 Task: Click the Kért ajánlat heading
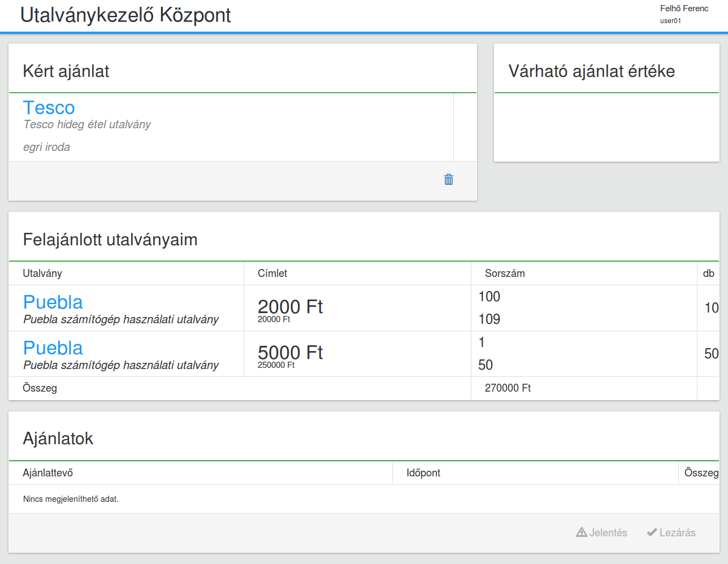click(66, 71)
